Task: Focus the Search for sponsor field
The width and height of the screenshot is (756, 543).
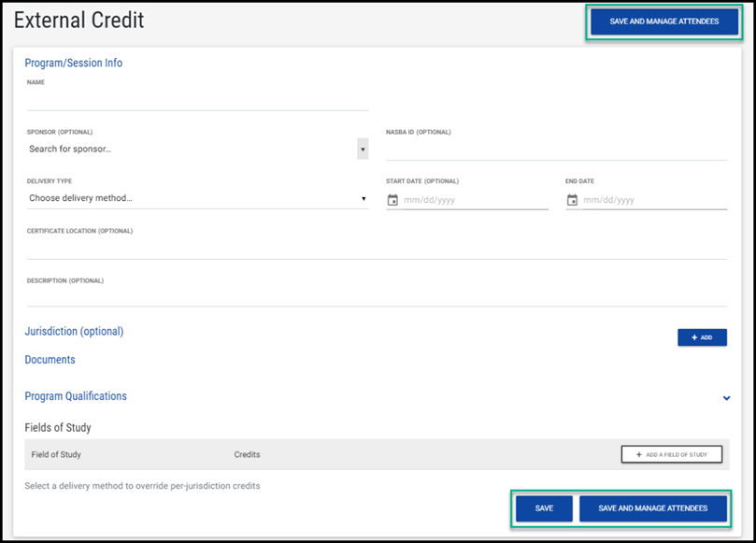Action: coord(190,149)
